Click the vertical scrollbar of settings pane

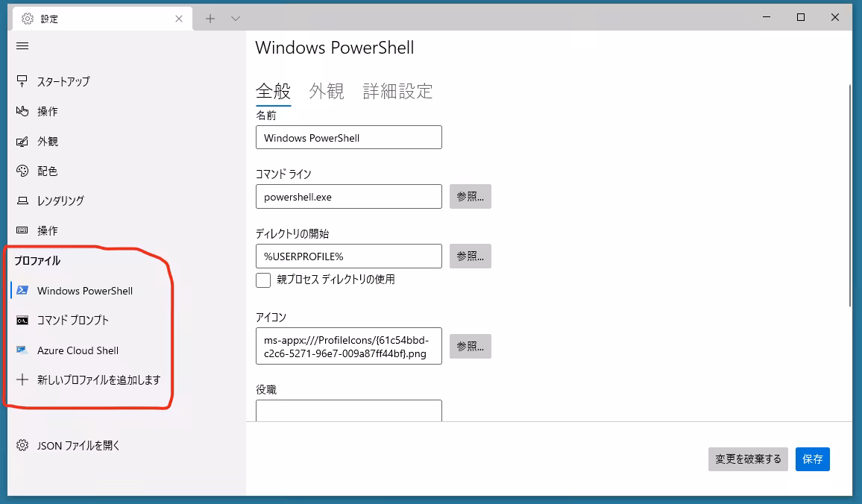850,195
